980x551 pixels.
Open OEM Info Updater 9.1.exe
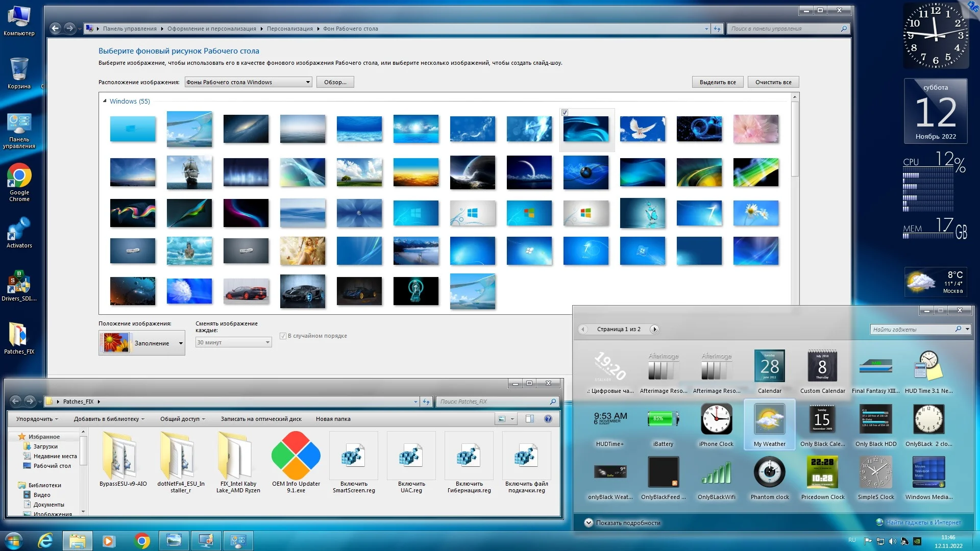[296, 456]
